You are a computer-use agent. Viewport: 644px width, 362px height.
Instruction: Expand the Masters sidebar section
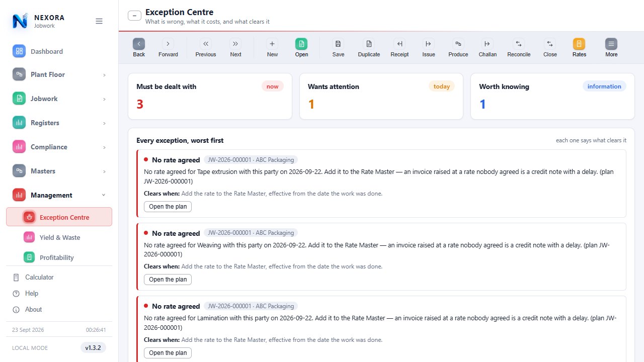[59, 171]
